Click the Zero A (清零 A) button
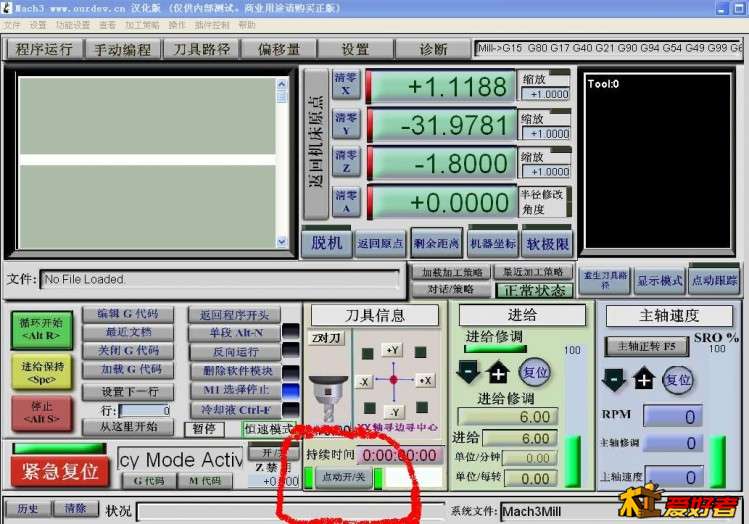Screen dimensions: 749x524 click(345, 202)
